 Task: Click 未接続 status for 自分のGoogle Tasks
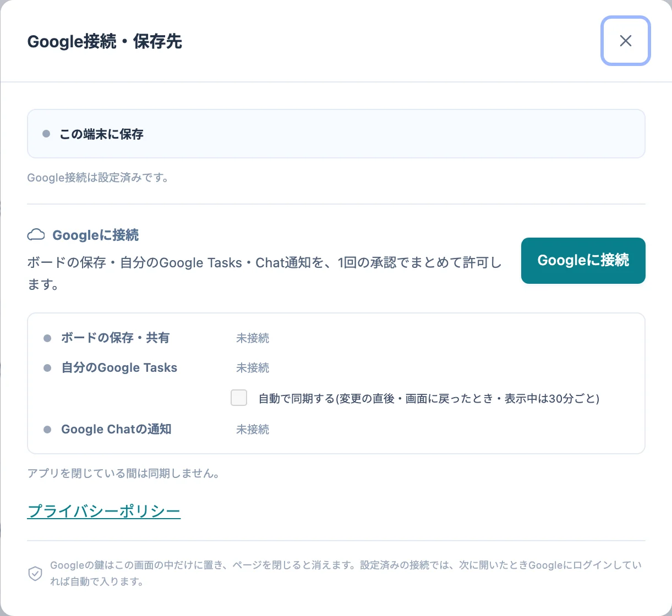pos(253,368)
